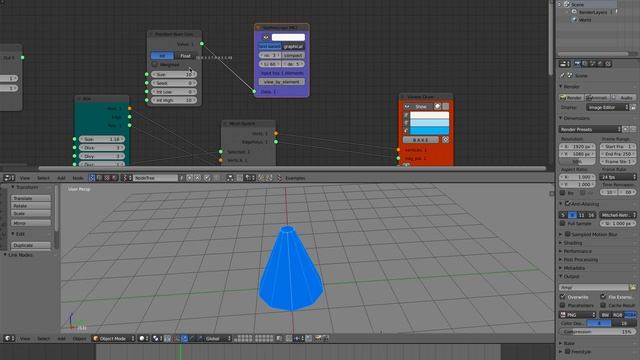Enable Weighted checkbox in Random Num Gen
640x360 pixels.
[154, 64]
